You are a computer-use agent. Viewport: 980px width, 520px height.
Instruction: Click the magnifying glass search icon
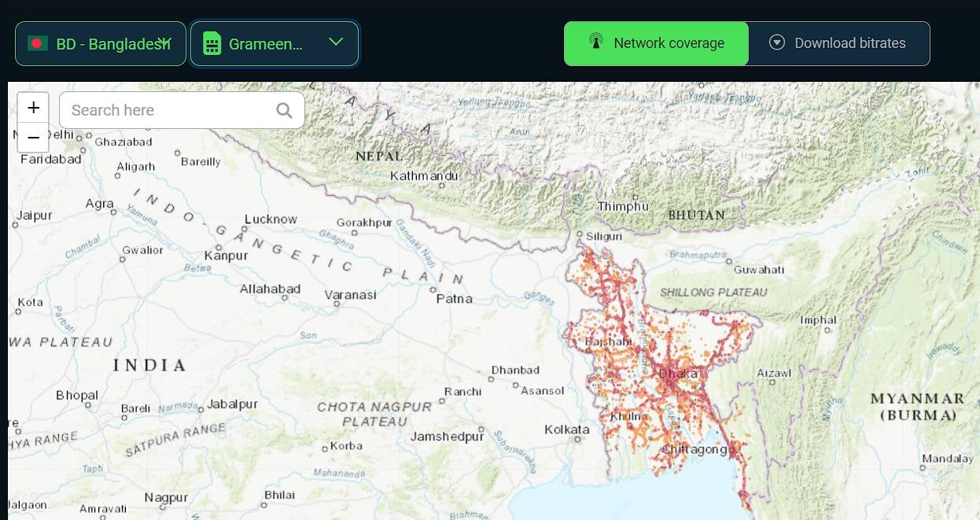click(x=284, y=110)
